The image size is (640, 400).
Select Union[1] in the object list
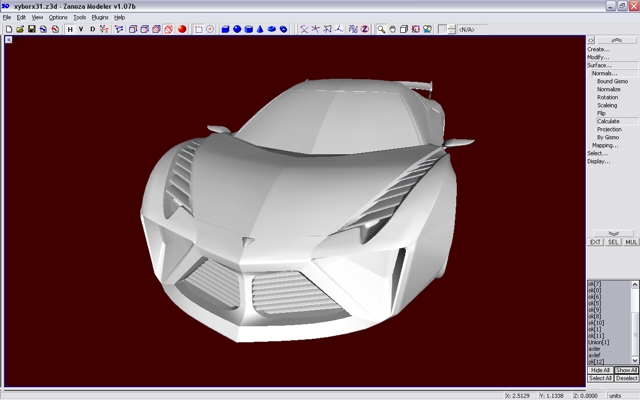click(600, 342)
